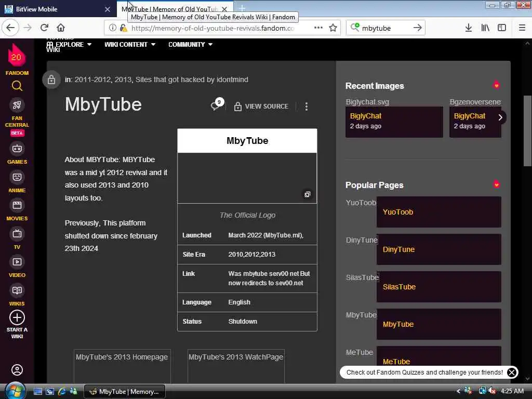
Task: Go back with browser back arrow
Action: 10,28
